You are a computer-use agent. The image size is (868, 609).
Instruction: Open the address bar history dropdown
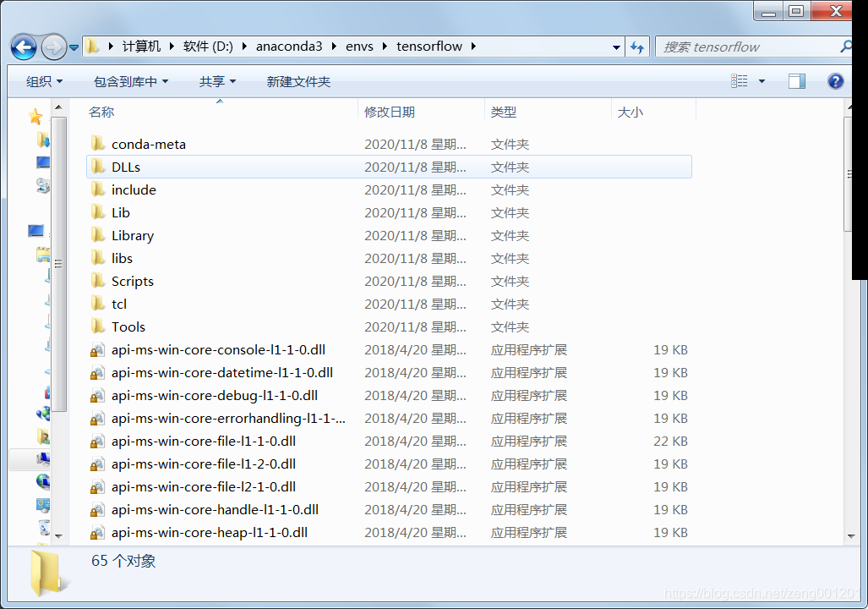(616, 47)
